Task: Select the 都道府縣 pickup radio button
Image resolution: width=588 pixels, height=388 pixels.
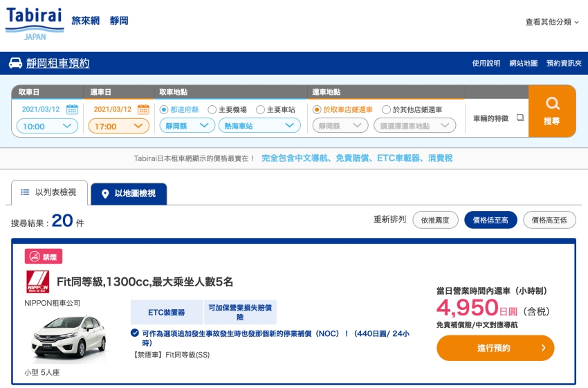Action: (x=163, y=109)
